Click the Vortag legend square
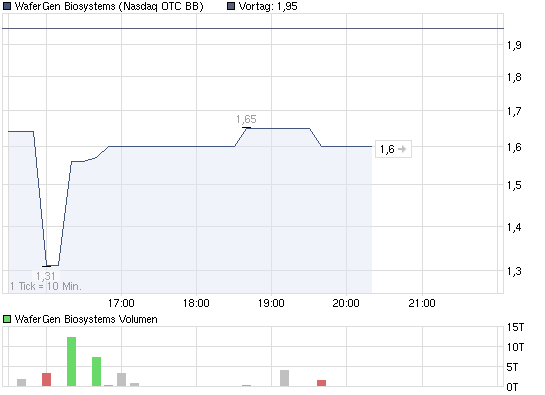Image resolution: width=545 pixels, height=395 pixels. click(231, 6)
